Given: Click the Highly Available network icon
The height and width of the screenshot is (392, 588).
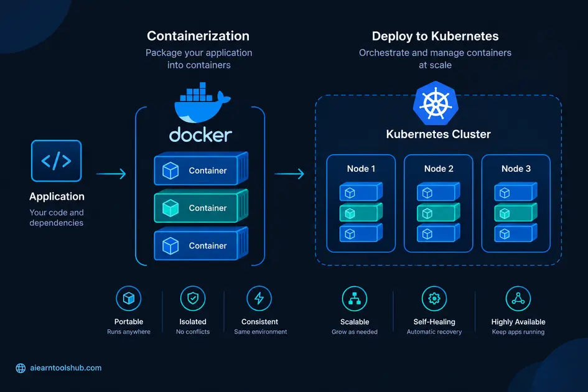Looking at the screenshot, I should [518, 299].
